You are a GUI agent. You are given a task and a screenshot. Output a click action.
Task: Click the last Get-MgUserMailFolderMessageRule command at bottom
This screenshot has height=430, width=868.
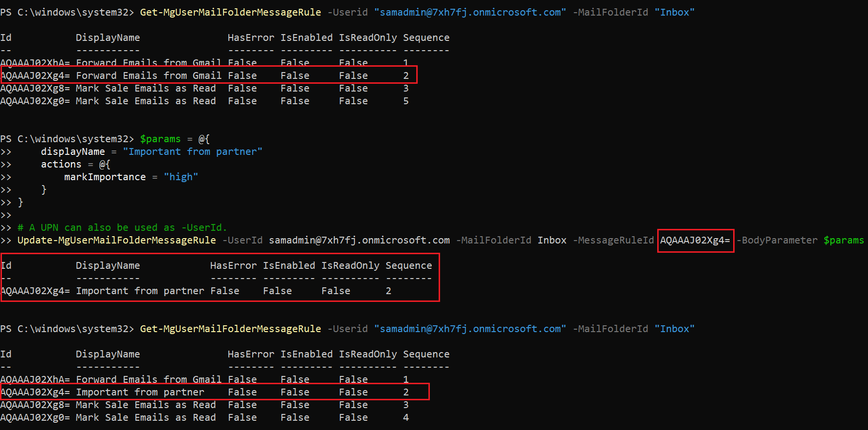(230, 329)
